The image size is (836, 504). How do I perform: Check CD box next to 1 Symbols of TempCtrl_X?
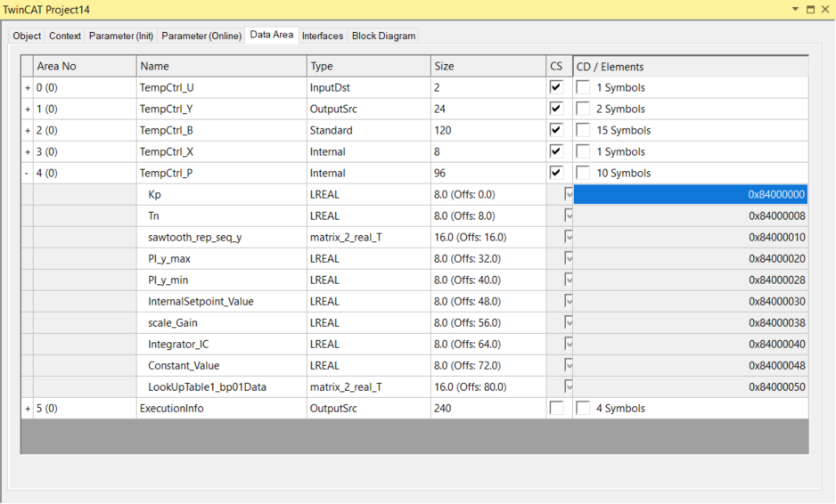(x=583, y=150)
